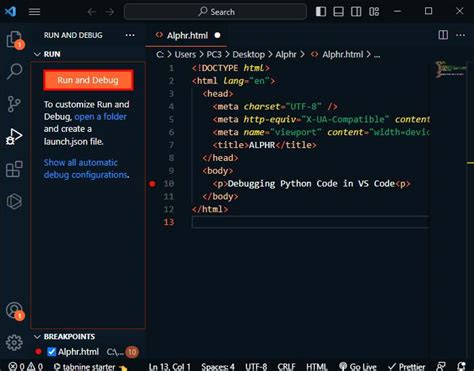Viewport: 474px width, 371px height.
Task: Open the Accounts icon in activity bar
Action: [x=14, y=310]
